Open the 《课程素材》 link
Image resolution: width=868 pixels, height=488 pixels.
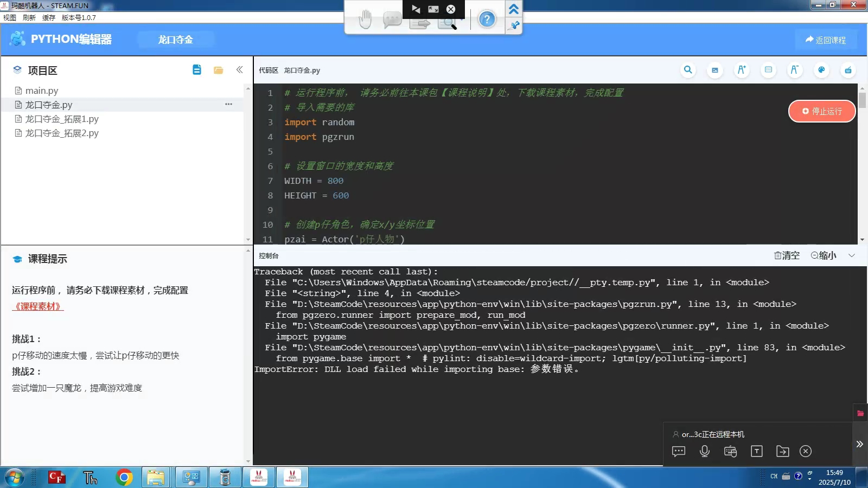click(38, 306)
